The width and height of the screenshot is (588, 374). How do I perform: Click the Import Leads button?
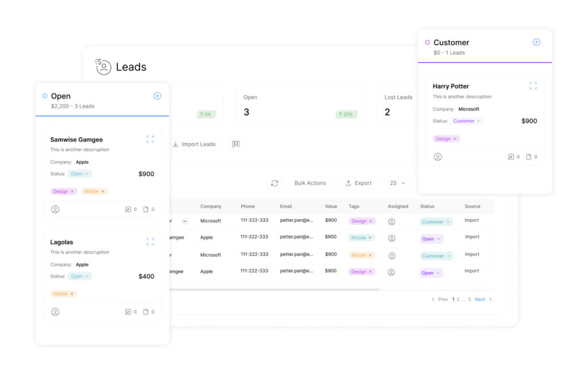194,144
